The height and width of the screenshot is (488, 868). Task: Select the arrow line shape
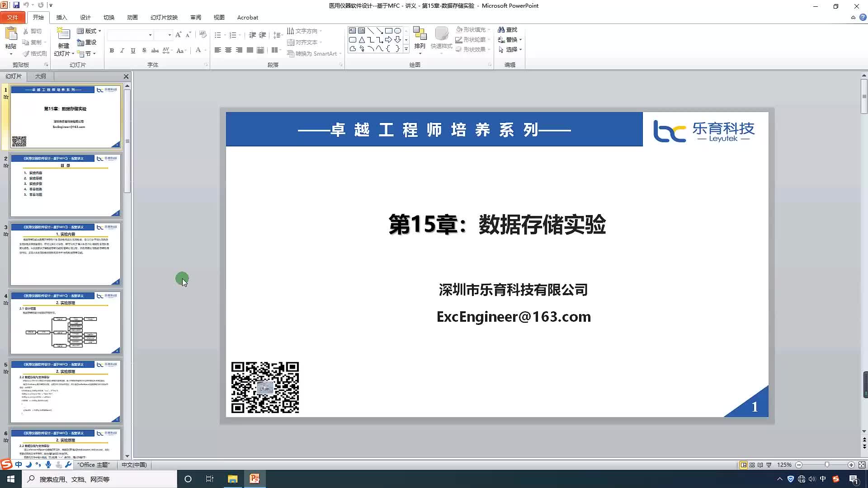(x=380, y=31)
